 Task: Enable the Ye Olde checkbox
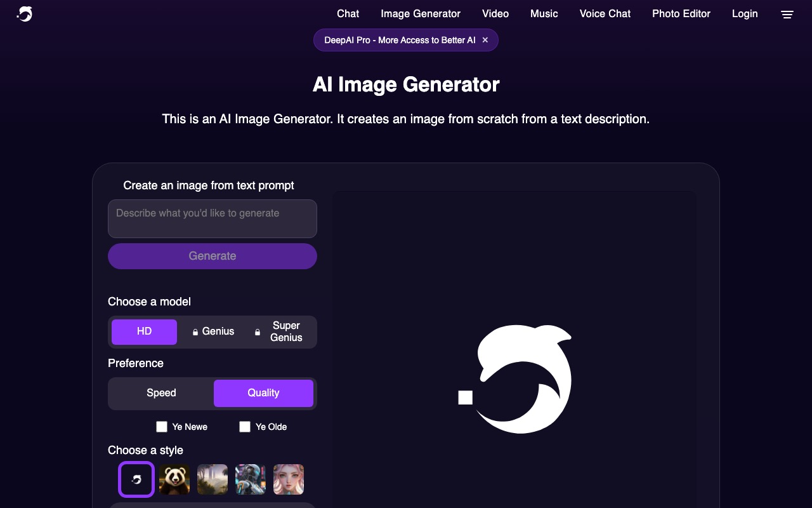[x=245, y=427]
